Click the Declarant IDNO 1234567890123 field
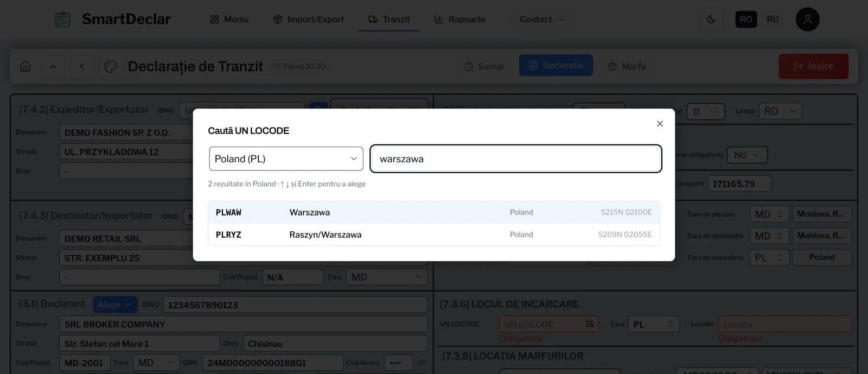The image size is (868, 374). (x=295, y=305)
